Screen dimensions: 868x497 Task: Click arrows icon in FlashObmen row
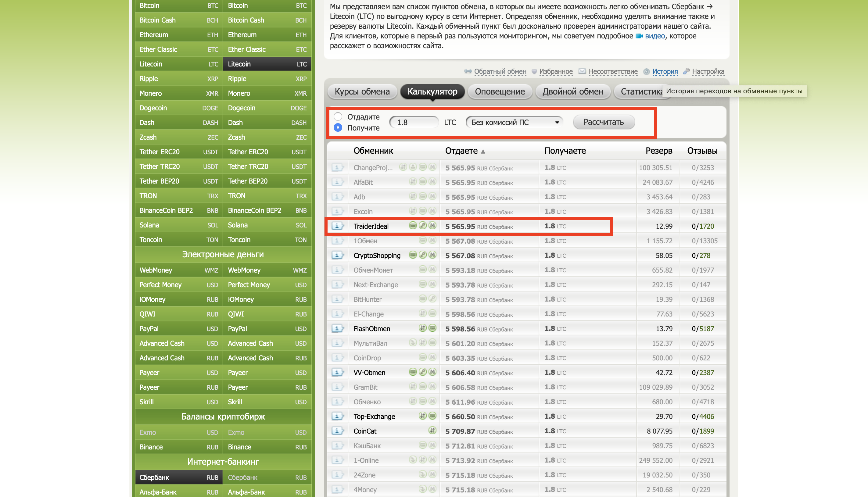[423, 328]
